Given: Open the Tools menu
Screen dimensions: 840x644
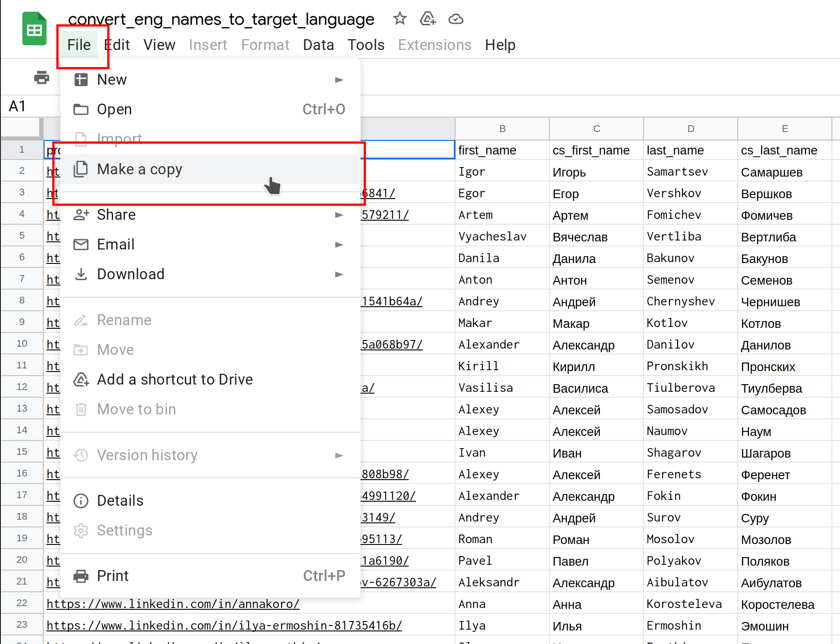Looking at the screenshot, I should [365, 45].
